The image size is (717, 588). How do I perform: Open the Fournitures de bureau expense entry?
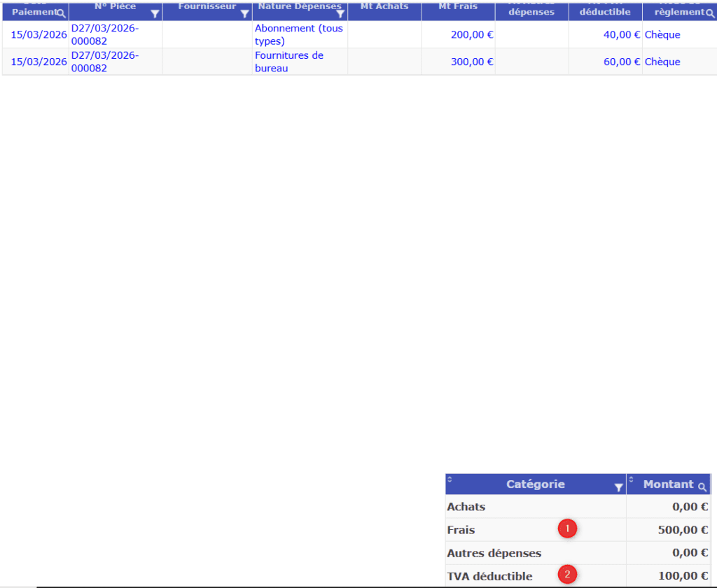click(x=288, y=62)
